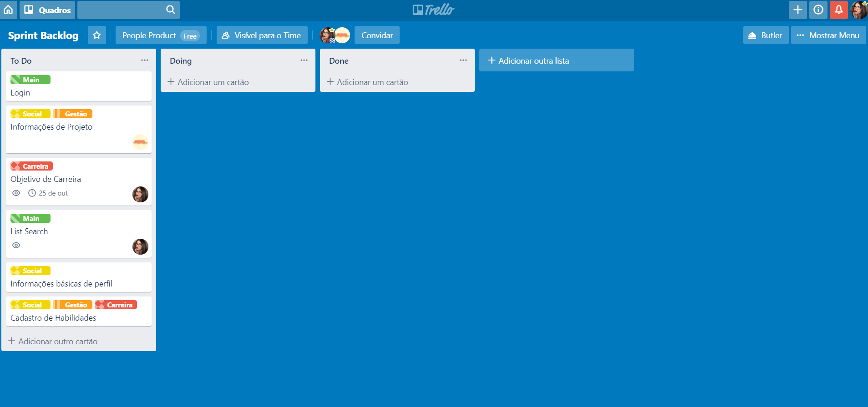Open the Butler automation
Viewport: 868px width, 407px height.
(x=766, y=35)
